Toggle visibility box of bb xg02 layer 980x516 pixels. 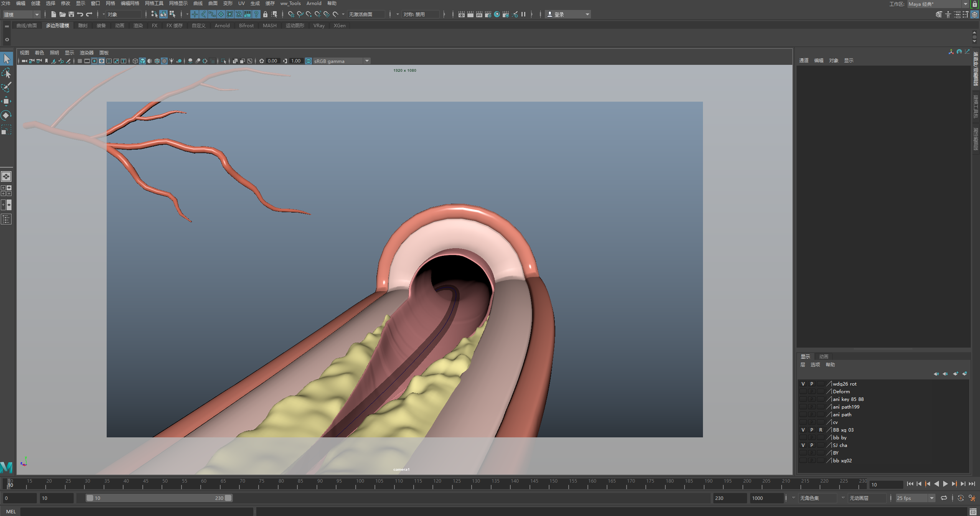[803, 460]
